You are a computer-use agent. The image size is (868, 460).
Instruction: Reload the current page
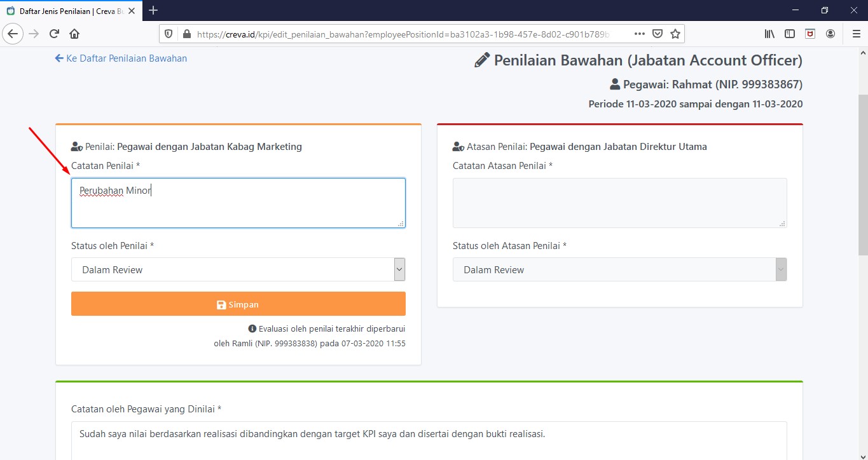click(54, 34)
